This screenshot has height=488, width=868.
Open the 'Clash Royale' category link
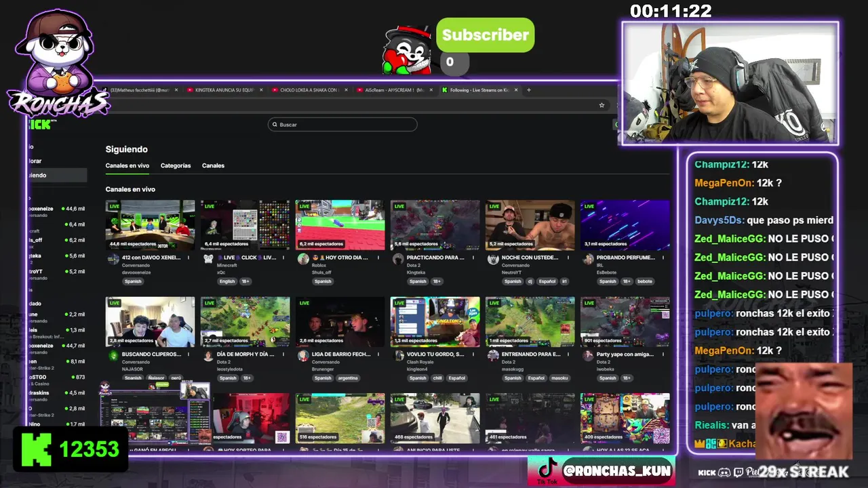[x=420, y=362]
